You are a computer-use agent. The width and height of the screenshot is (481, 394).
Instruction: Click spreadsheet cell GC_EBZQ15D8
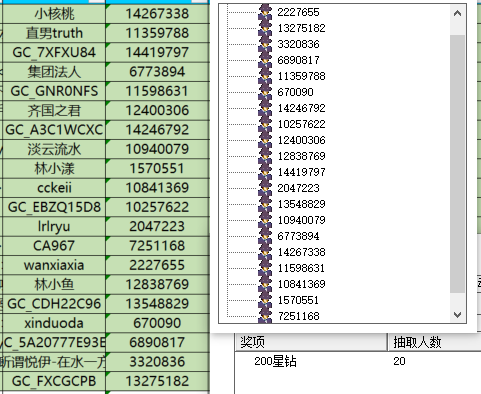[54, 207]
